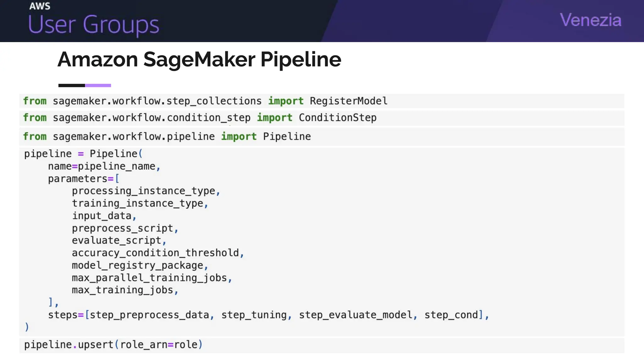The height and width of the screenshot is (362, 644).
Task: Click ConditionStep in the second import line
Action: pos(337,118)
